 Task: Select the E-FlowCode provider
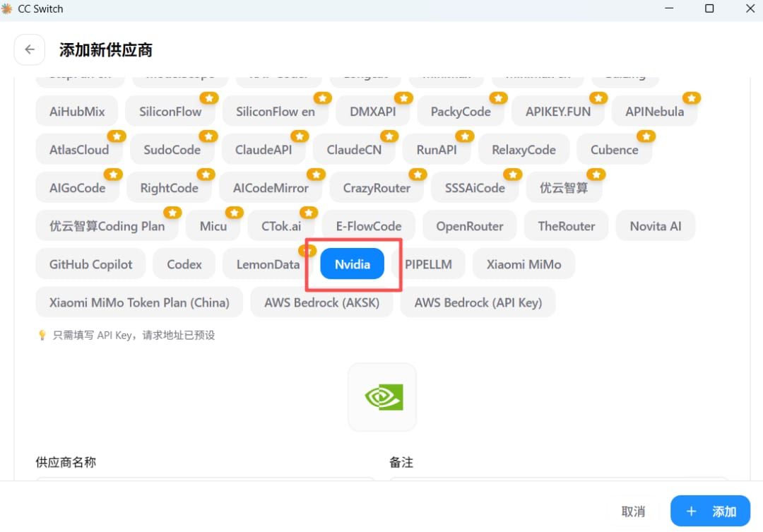click(369, 226)
